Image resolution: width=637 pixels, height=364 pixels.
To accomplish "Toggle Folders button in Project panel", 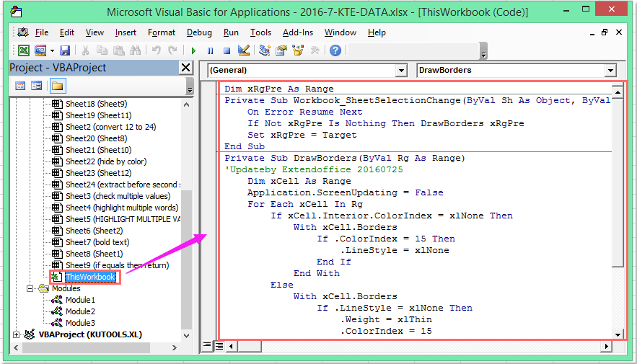I will [57, 86].
